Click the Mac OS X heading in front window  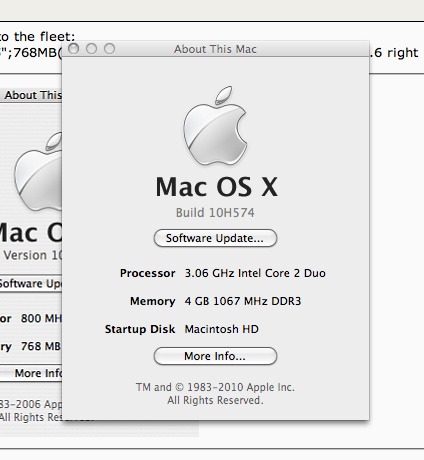pyautogui.click(x=217, y=187)
